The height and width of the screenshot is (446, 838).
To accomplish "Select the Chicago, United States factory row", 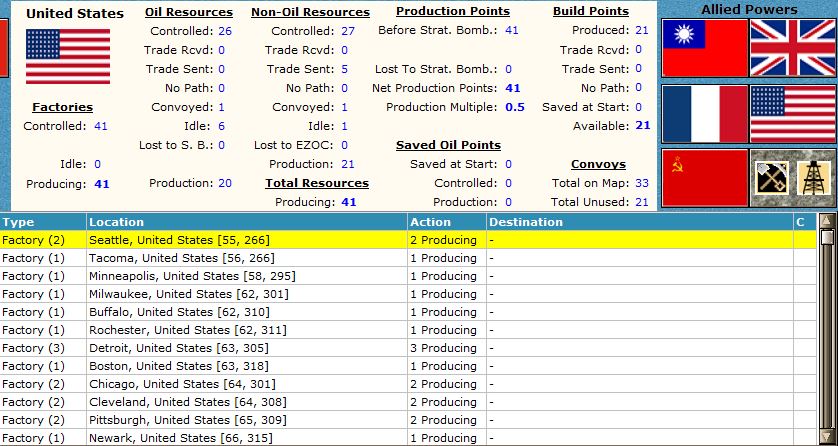I will click(408, 384).
